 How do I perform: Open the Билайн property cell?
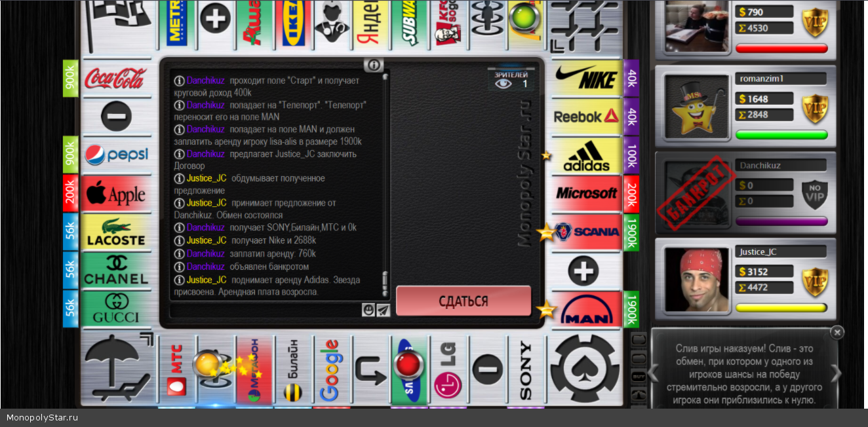pyautogui.click(x=293, y=371)
